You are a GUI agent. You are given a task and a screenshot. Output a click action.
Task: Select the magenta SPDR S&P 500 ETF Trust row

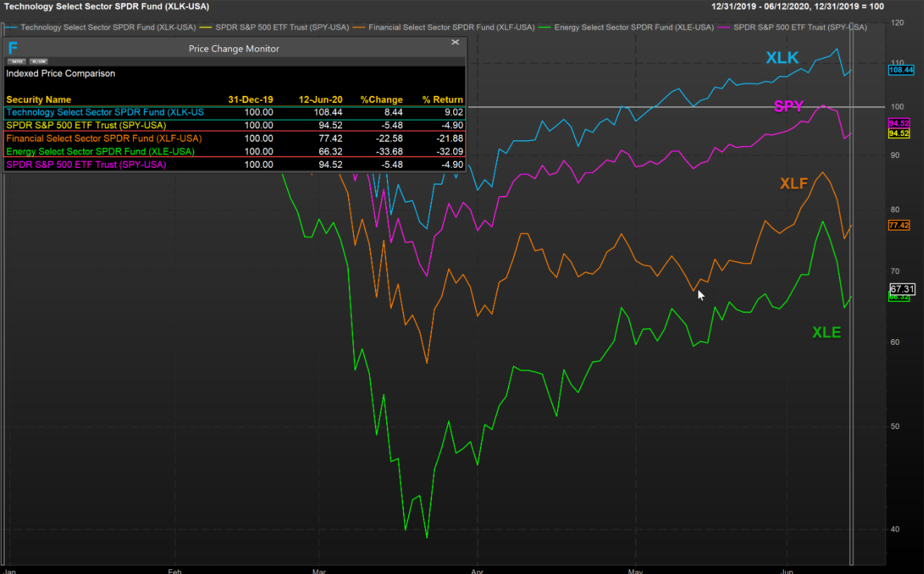235,164
